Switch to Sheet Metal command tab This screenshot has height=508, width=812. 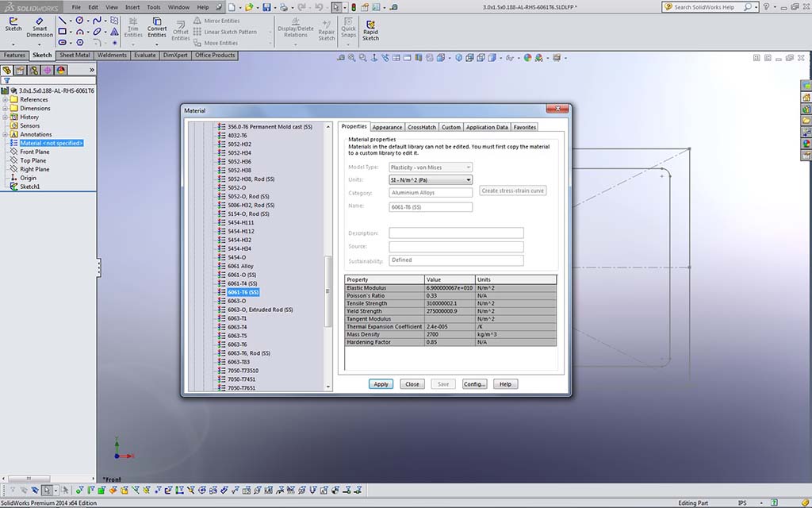click(75, 56)
